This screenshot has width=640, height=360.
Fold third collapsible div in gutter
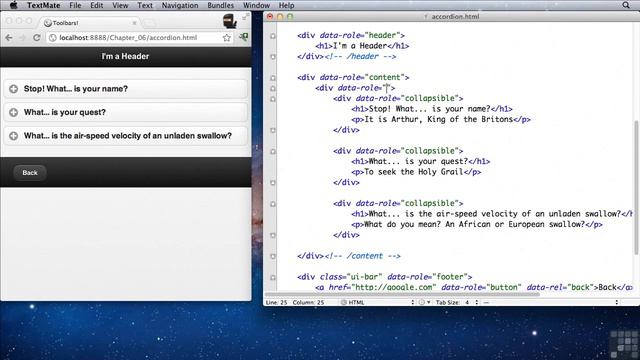pos(273,204)
